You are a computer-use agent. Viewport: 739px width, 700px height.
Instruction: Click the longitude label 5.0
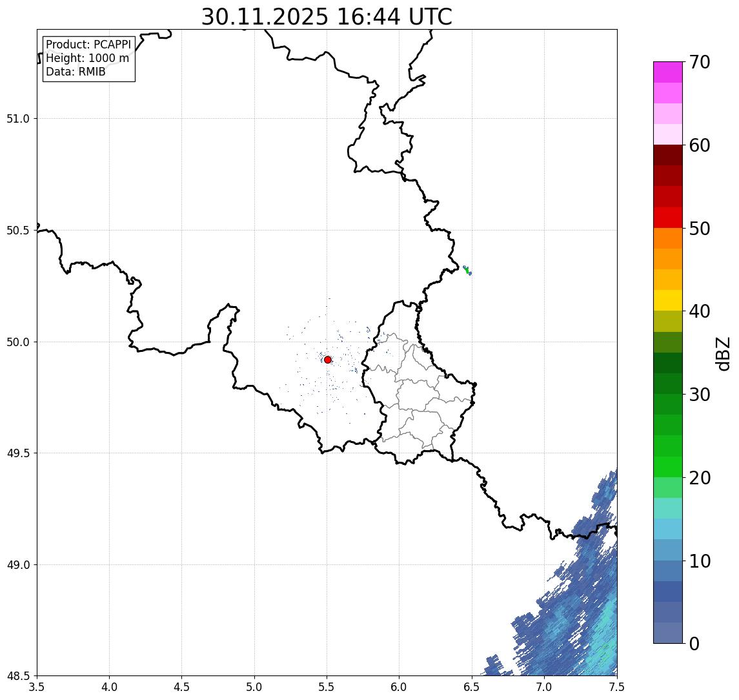coord(254,687)
